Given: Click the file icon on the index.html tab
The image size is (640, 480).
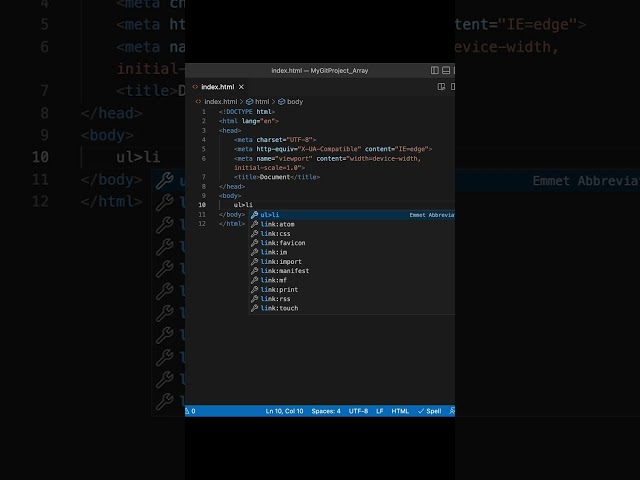Looking at the screenshot, I should point(195,87).
